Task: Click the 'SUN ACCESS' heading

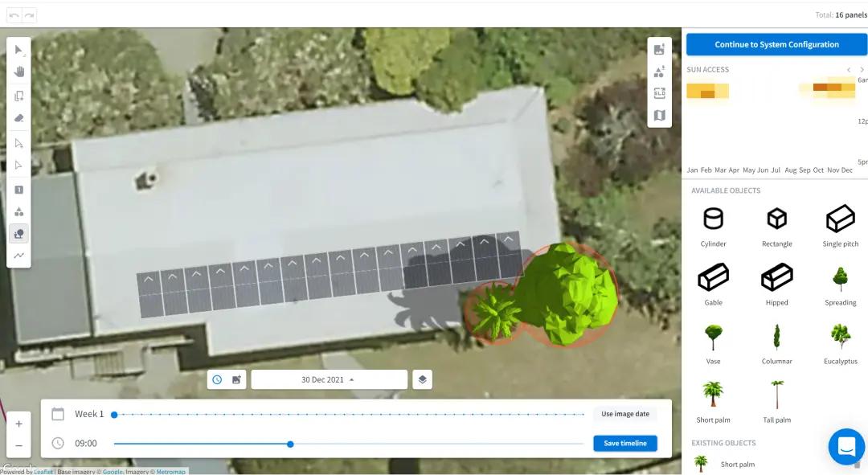Action: pyautogui.click(x=707, y=70)
